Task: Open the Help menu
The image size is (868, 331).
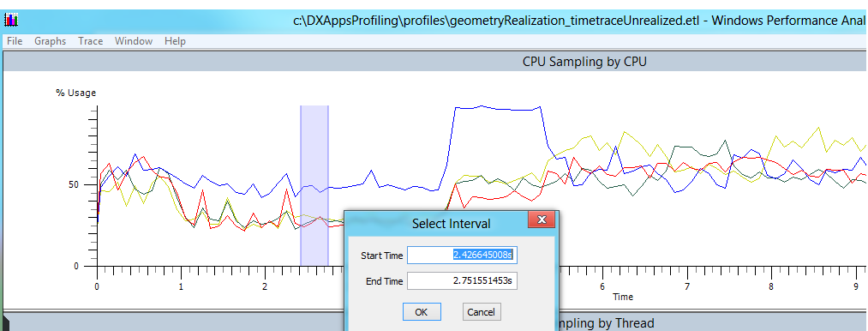Action: [175, 41]
